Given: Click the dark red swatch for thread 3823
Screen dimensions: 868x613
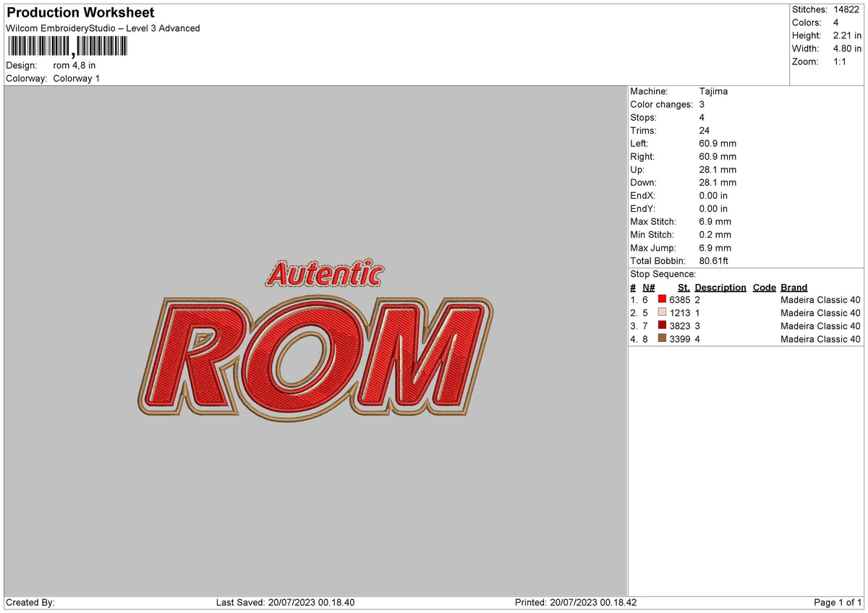Looking at the screenshot, I should coord(663,325).
